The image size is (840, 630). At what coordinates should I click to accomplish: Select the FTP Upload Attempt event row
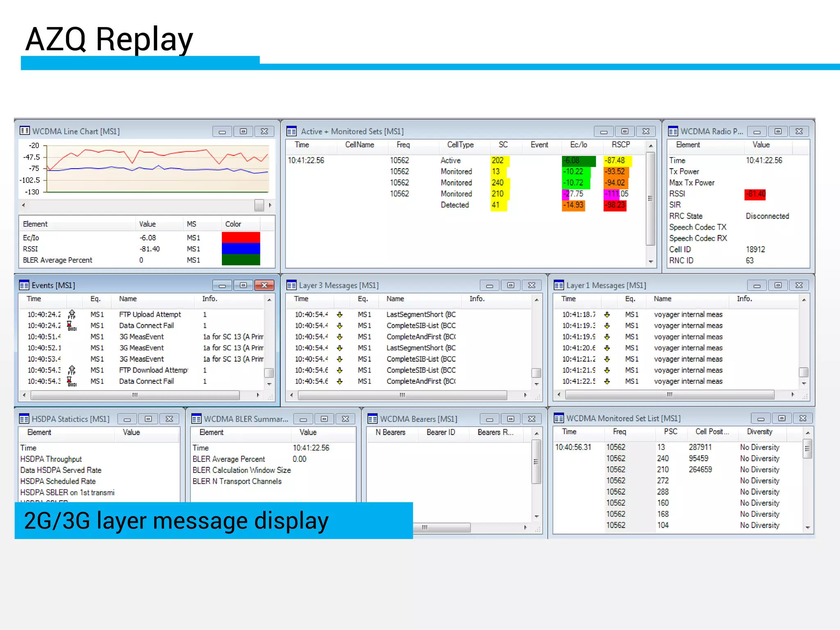150,315
